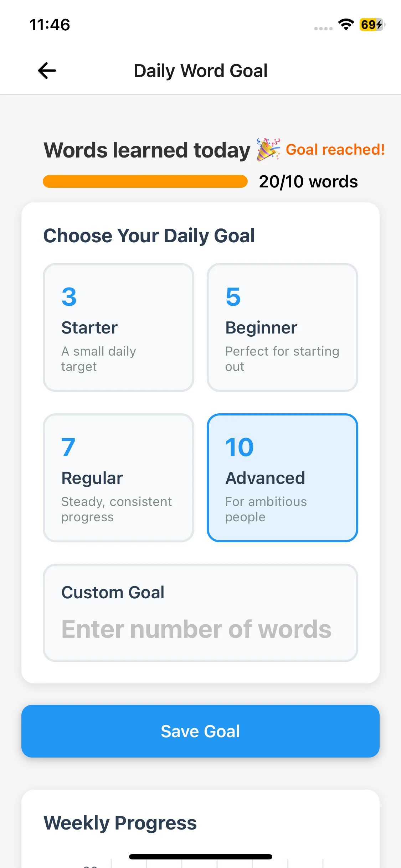
Task: Tap the Daily Word Goal title
Action: (x=200, y=71)
